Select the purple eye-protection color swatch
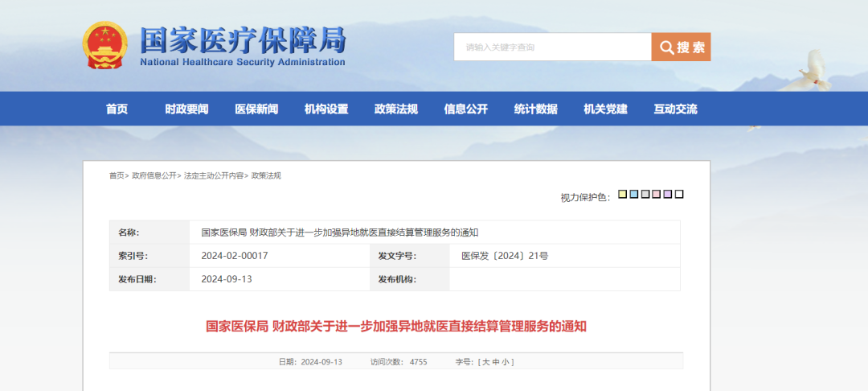Image resolution: width=868 pixels, height=391 pixels. pyautogui.click(x=668, y=194)
